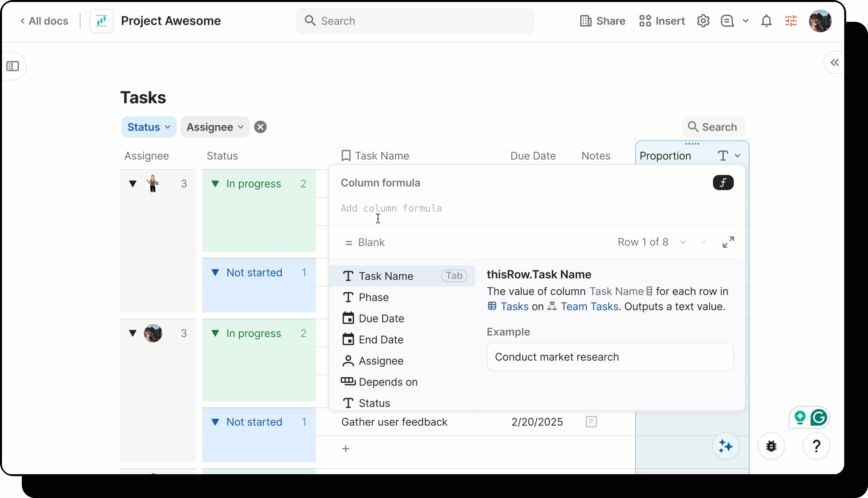868x498 pixels.
Task: Select Due Date from formula suggestions
Action: [381, 318]
